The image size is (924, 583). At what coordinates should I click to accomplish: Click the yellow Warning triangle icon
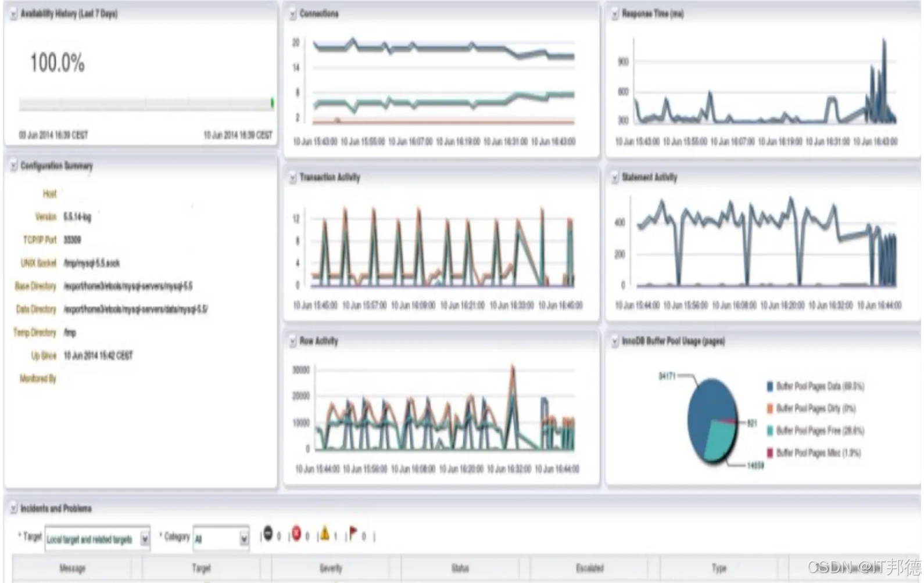coord(325,534)
